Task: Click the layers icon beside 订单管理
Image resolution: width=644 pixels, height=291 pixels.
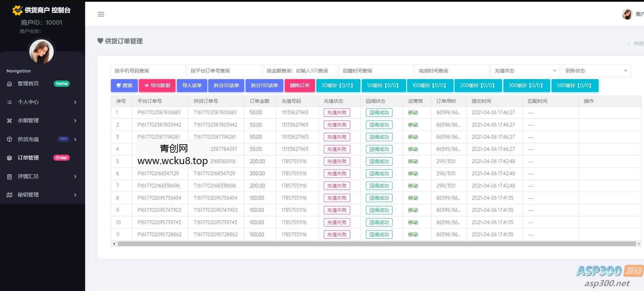Action: pyautogui.click(x=9, y=158)
